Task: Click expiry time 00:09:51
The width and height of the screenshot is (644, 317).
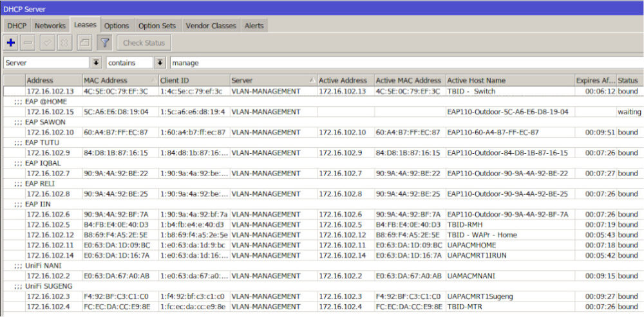Action: [x=600, y=132]
